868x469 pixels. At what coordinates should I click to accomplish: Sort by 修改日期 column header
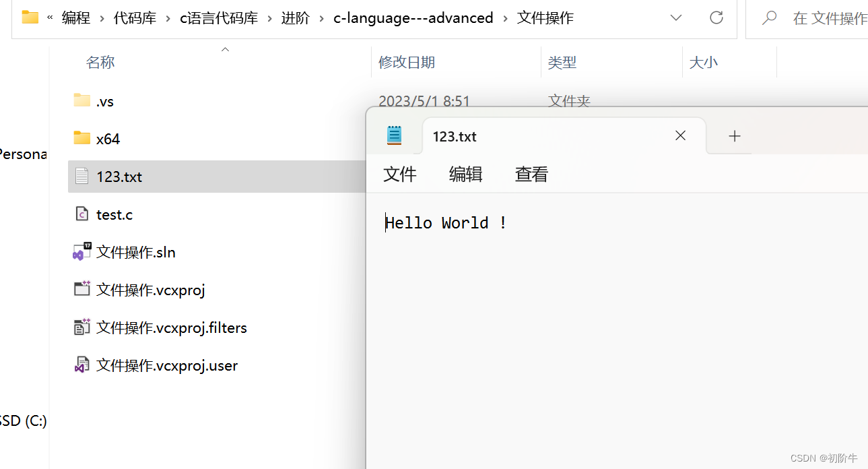click(x=407, y=63)
